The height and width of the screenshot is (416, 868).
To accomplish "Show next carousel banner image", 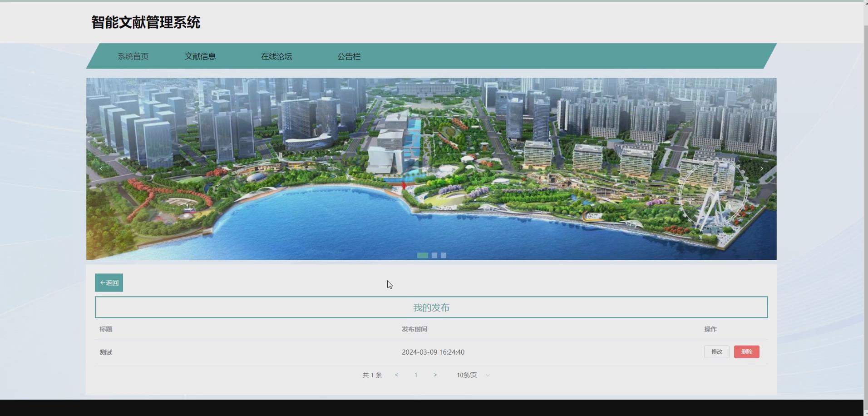I will 762,168.
